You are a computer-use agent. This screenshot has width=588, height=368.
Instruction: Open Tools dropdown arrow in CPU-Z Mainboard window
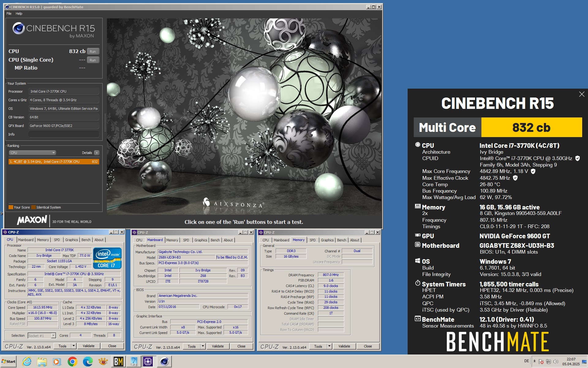[203, 346]
